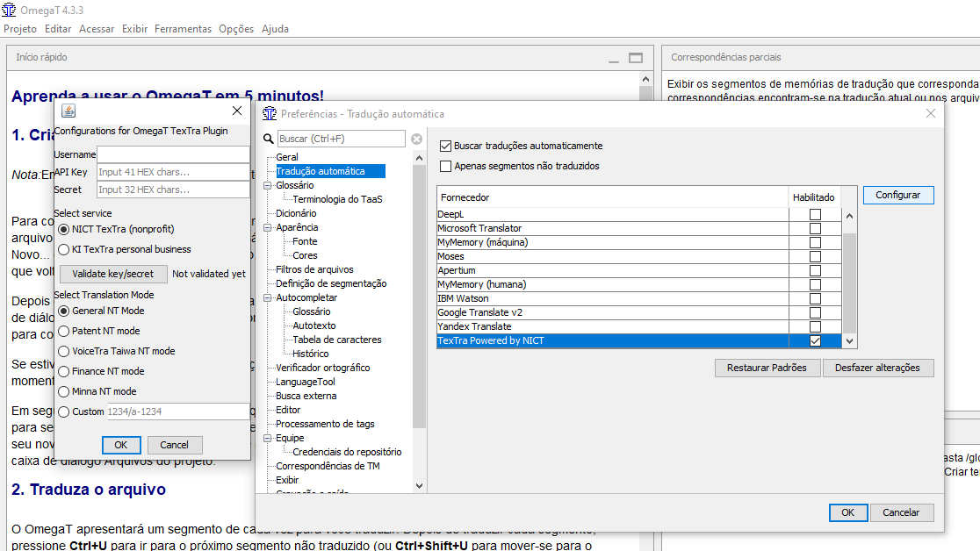Image resolution: width=980 pixels, height=551 pixels.
Task: Confirm Preferences with OK button
Action: pos(847,512)
